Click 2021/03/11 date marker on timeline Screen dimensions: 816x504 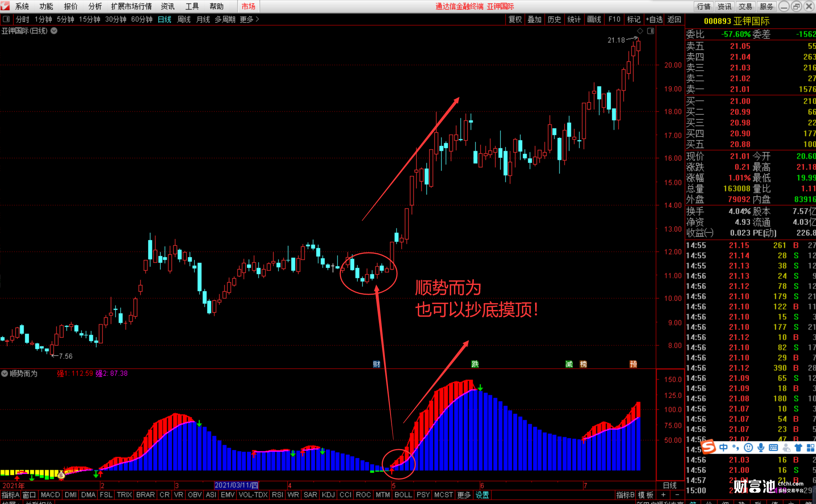236,485
